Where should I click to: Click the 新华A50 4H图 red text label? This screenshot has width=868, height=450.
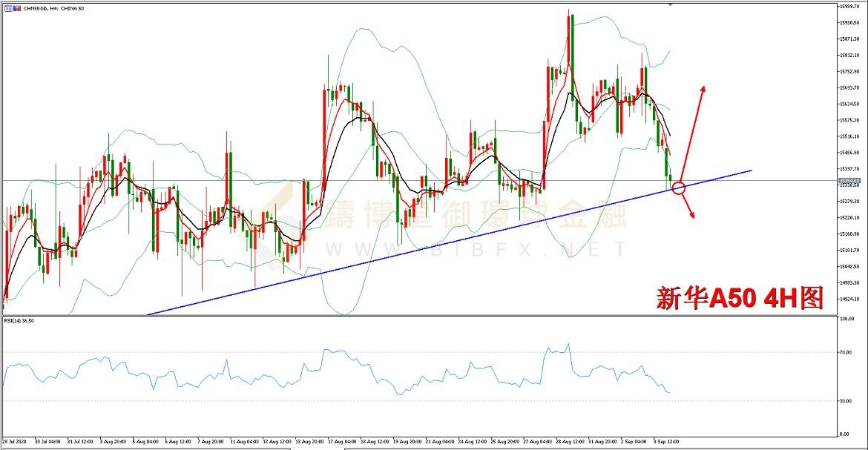(740, 298)
